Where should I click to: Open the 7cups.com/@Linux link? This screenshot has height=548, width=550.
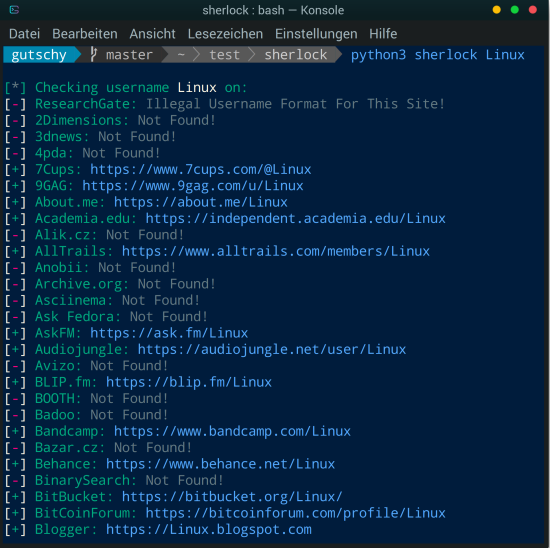(201, 170)
